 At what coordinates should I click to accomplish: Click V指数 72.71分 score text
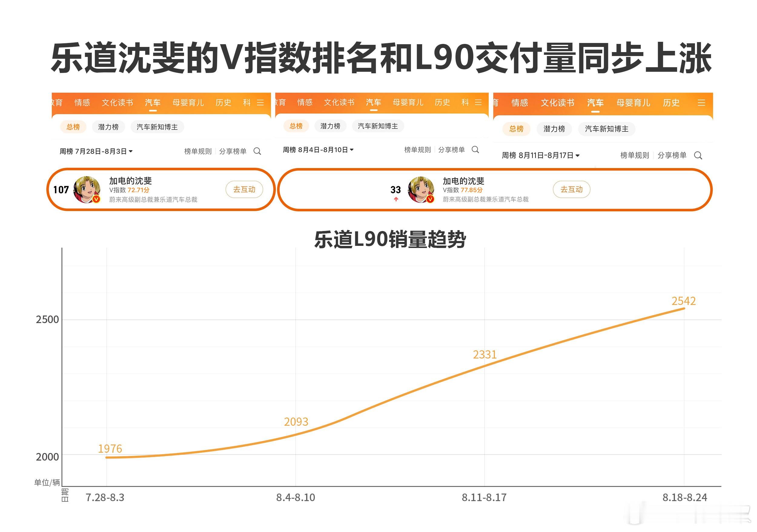pos(129,190)
